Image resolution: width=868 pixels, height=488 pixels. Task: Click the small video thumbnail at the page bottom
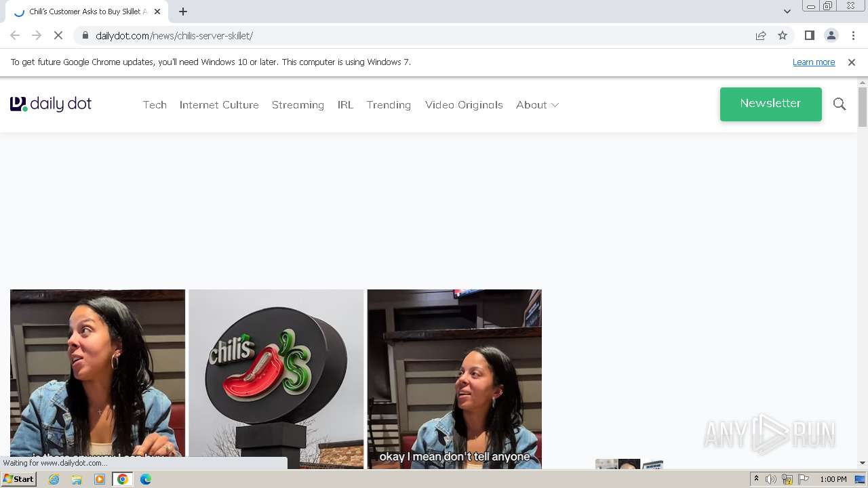point(629,464)
